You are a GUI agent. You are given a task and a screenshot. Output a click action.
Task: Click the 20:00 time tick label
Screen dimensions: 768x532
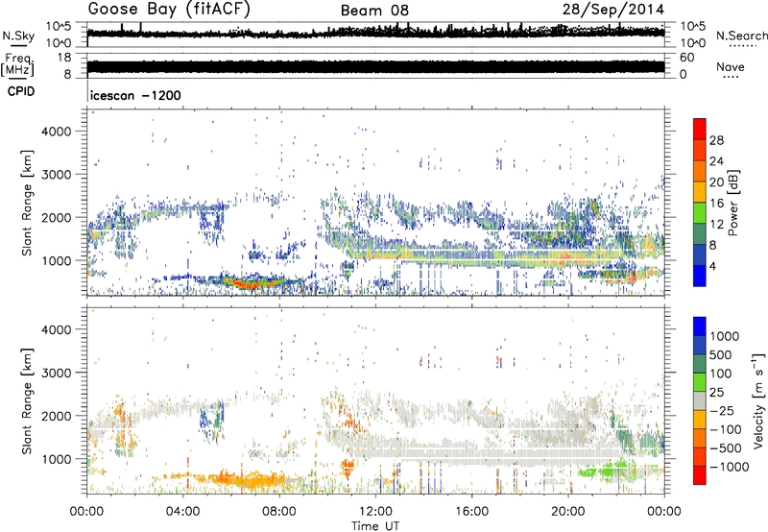[x=568, y=512]
